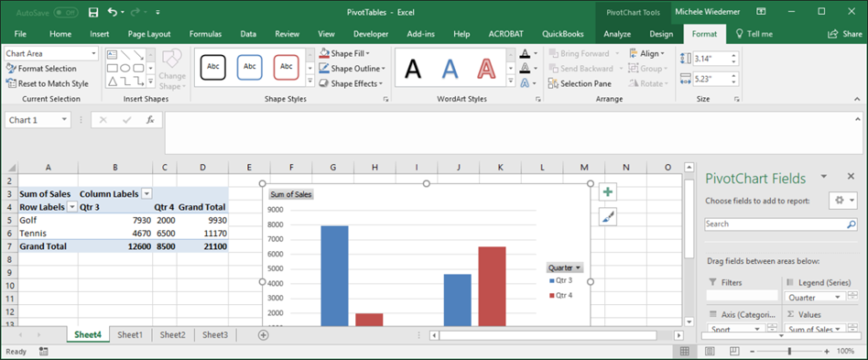Open the Selection Pane
The width and height of the screenshot is (868, 360).
(x=580, y=83)
